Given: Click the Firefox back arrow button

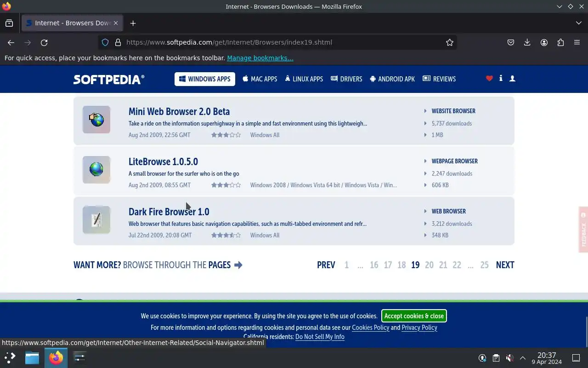Looking at the screenshot, I should (11, 42).
